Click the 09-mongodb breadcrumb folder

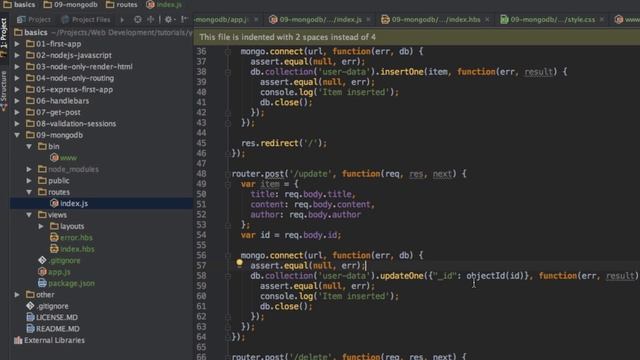coord(71,4)
